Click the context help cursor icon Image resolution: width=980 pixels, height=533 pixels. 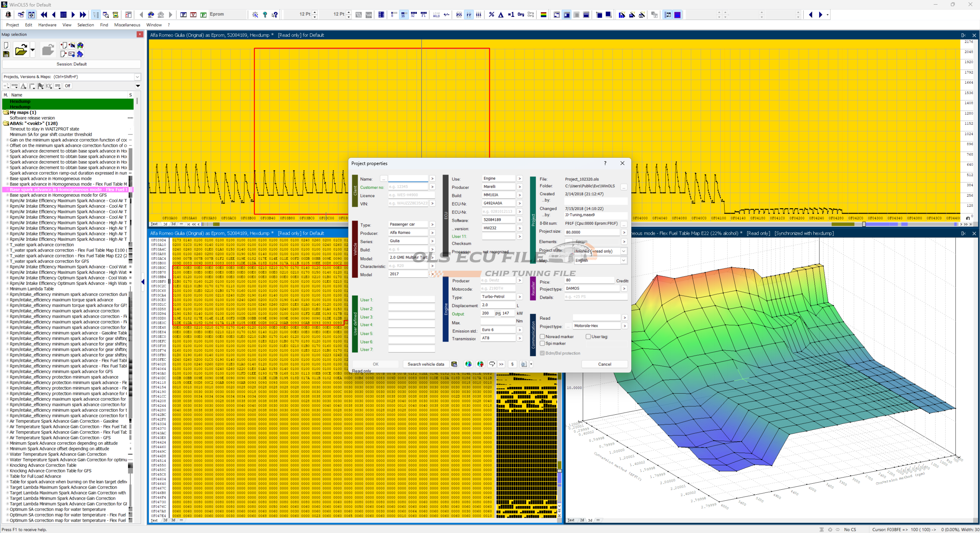click(x=275, y=15)
